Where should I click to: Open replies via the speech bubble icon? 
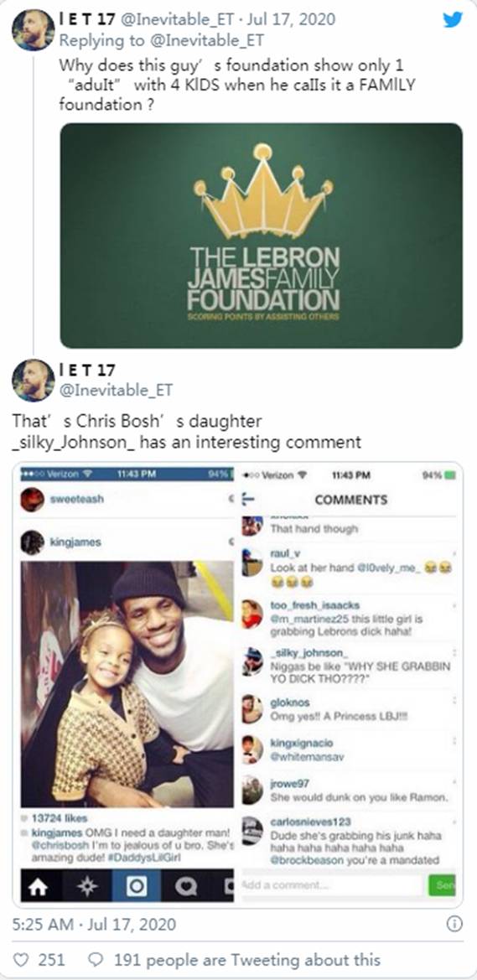pyautogui.click(x=96, y=959)
